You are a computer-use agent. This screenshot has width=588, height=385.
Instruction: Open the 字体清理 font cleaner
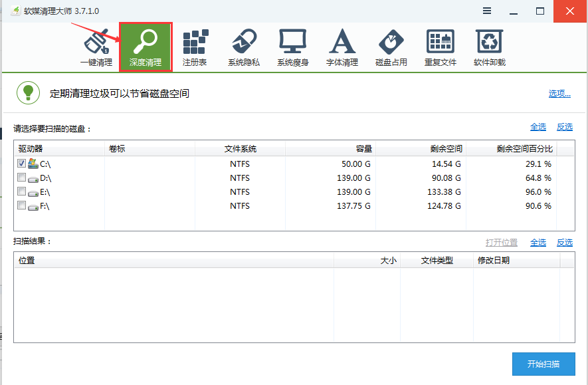342,47
